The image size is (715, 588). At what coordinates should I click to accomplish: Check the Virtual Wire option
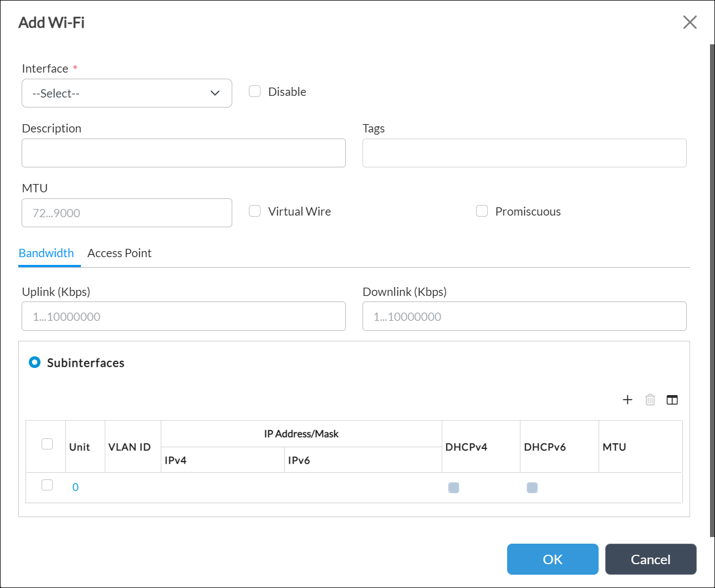[255, 211]
